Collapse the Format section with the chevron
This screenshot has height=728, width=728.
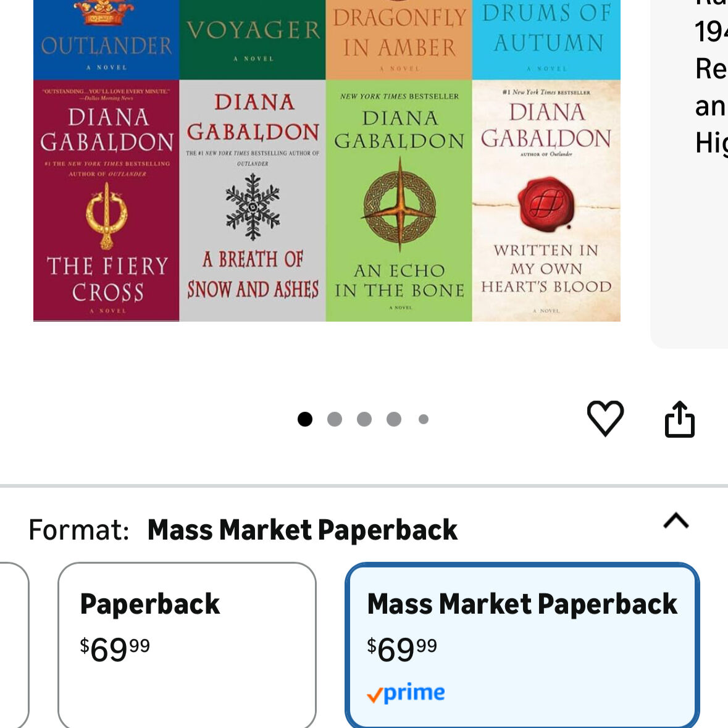click(x=676, y=521)
